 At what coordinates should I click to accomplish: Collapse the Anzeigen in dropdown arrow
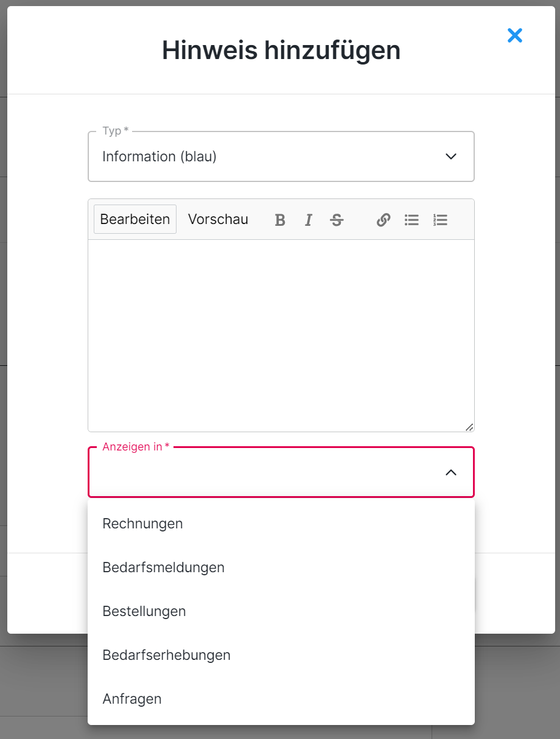451,472
